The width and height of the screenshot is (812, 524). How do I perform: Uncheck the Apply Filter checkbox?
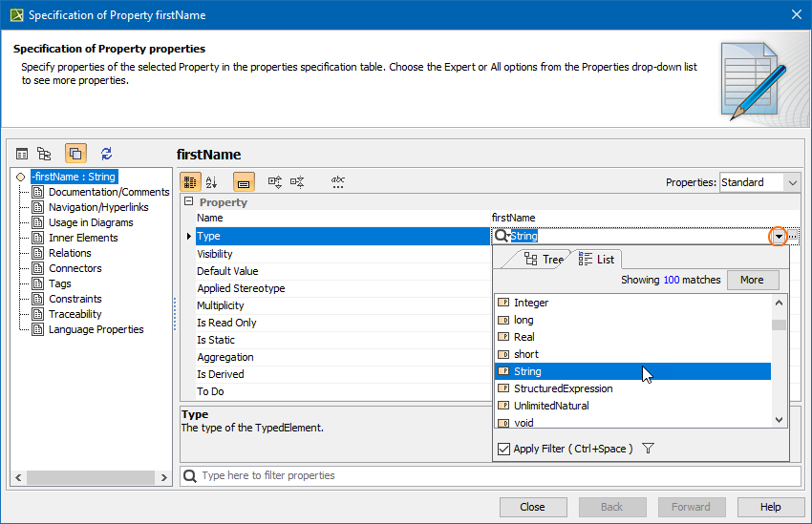click(x=504, y=449)
